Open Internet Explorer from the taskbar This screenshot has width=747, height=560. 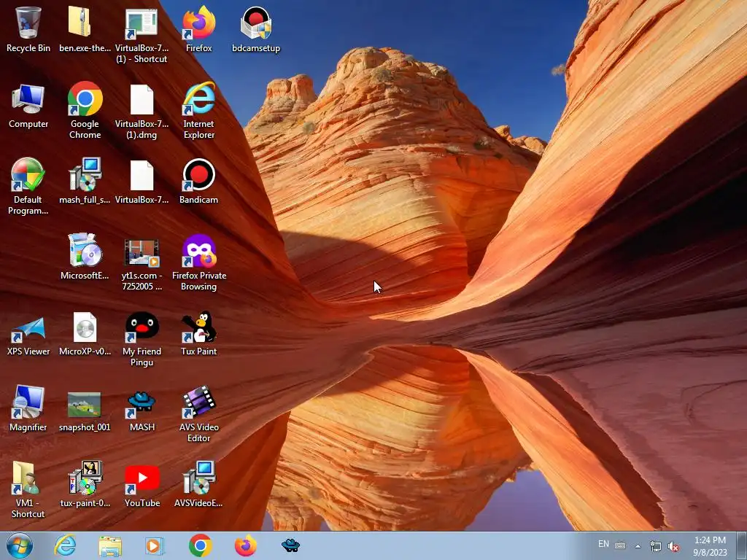[x=65, y=545]
